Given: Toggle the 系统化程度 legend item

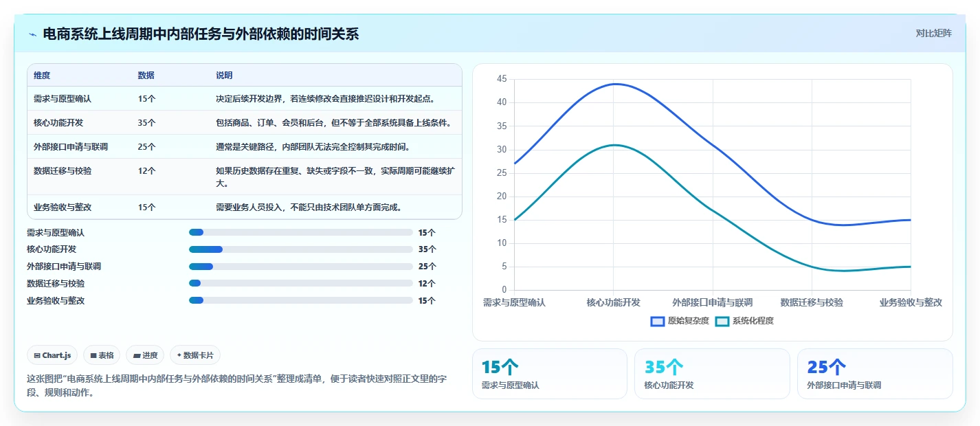Looking at the screenshot, I should pos(744,321).
